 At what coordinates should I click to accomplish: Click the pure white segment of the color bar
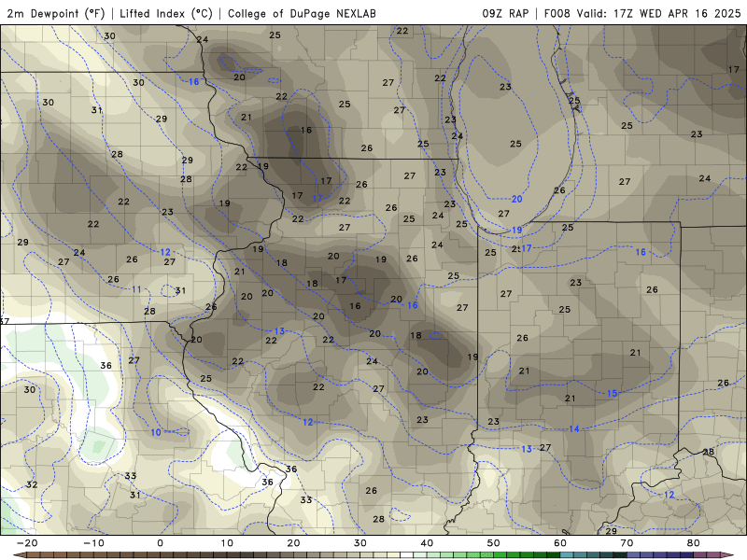coord(406,554)
